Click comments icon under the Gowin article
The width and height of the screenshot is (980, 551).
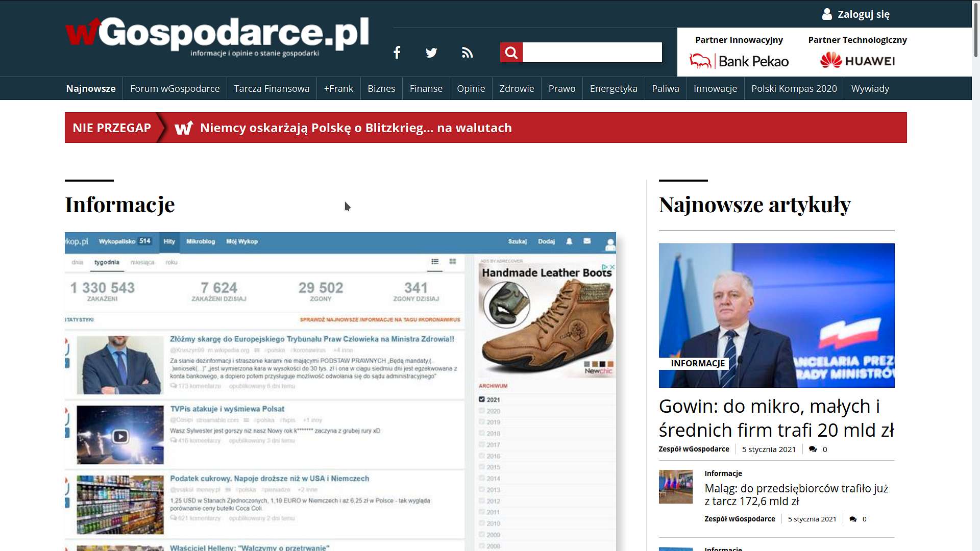click(x=813, y=449)
